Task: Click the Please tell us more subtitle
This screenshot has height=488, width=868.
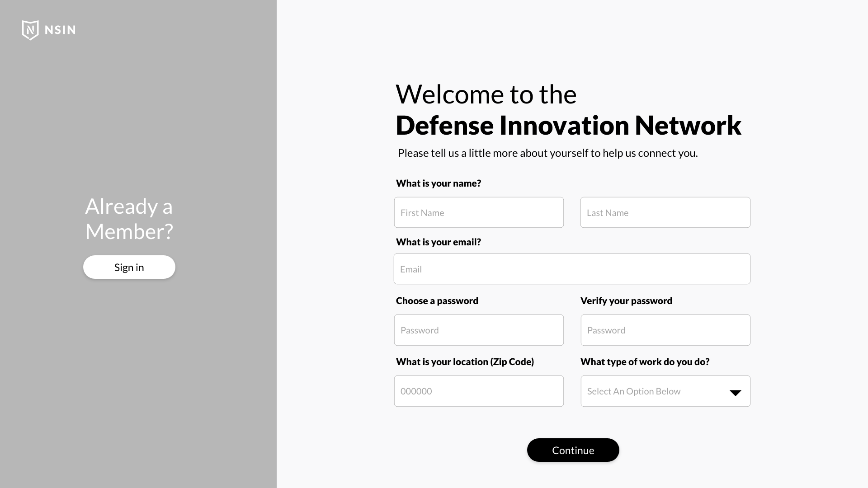Action: click(547, 153)
